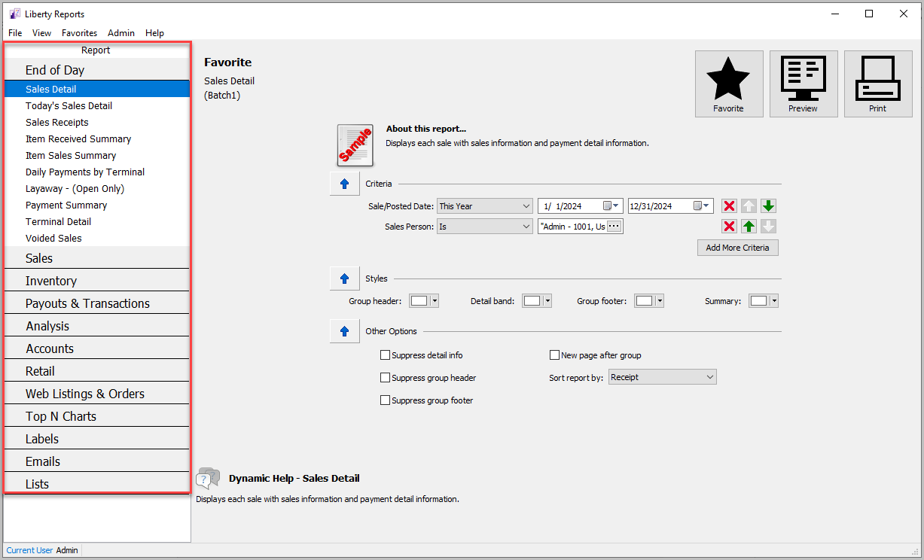The width and height of the screenshot is (924, 560).
Task: Open the File menu
Action: pos(15,33)
